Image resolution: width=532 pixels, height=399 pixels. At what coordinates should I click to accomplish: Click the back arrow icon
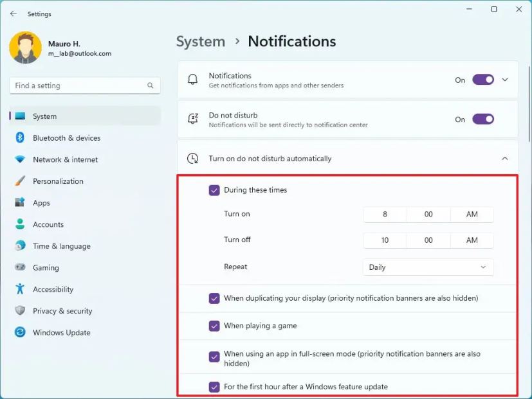(14, 13)
